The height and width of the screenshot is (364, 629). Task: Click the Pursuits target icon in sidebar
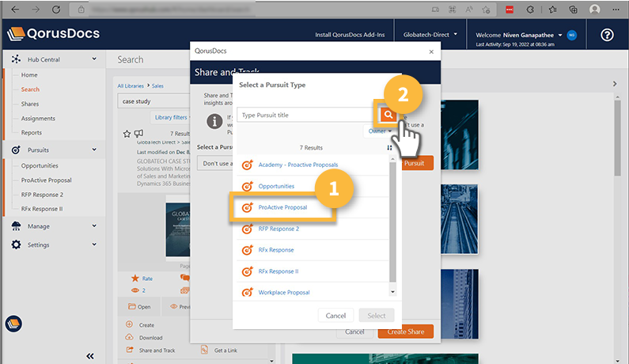point(16,150)
